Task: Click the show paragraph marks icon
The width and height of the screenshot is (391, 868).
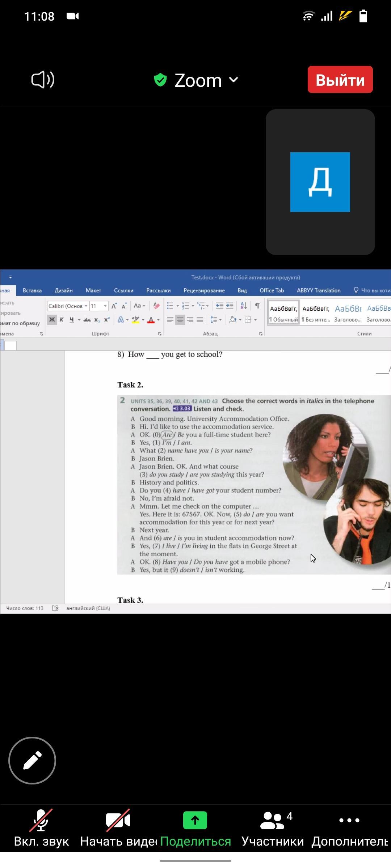Action: 257,306
